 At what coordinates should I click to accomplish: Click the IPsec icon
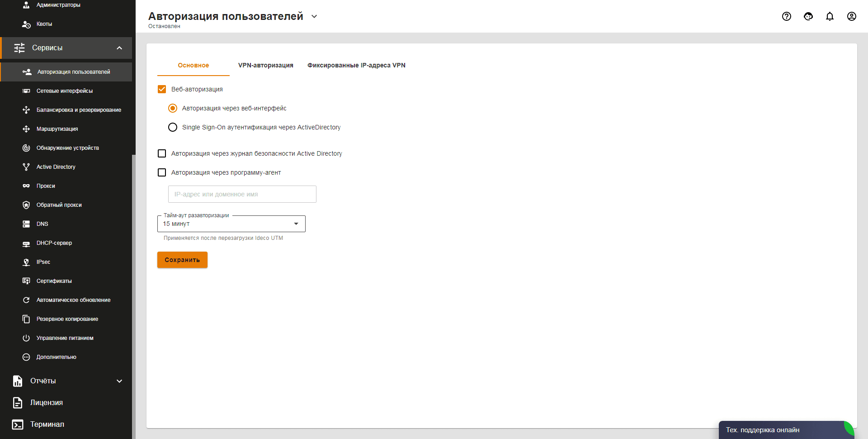pos(26,262)
